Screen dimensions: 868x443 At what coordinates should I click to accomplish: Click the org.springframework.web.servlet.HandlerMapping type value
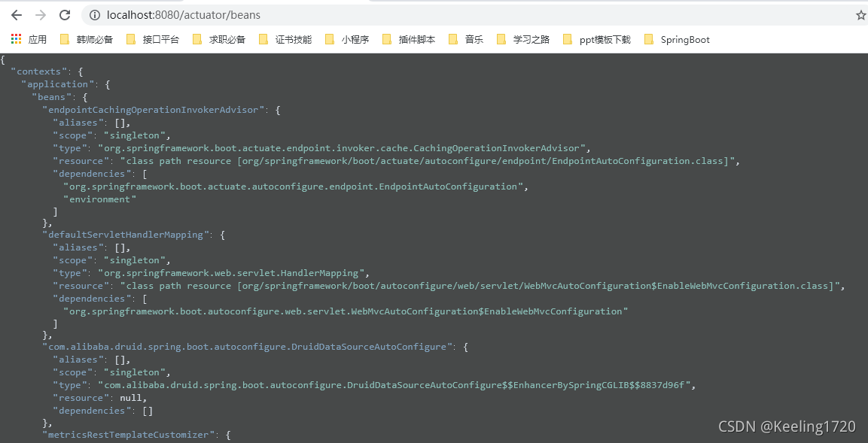pos(231,273)
